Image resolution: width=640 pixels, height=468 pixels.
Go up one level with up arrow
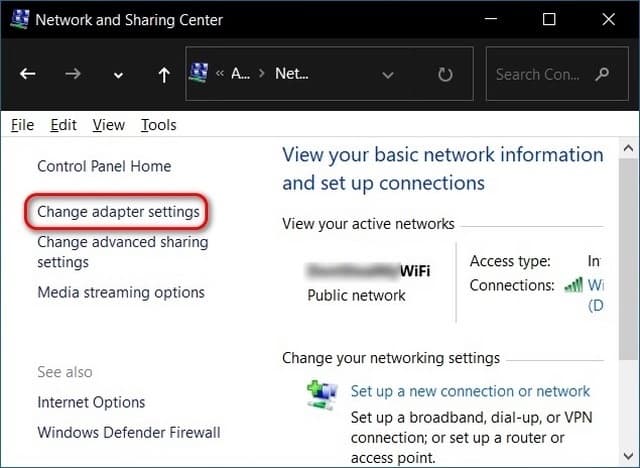164,75
